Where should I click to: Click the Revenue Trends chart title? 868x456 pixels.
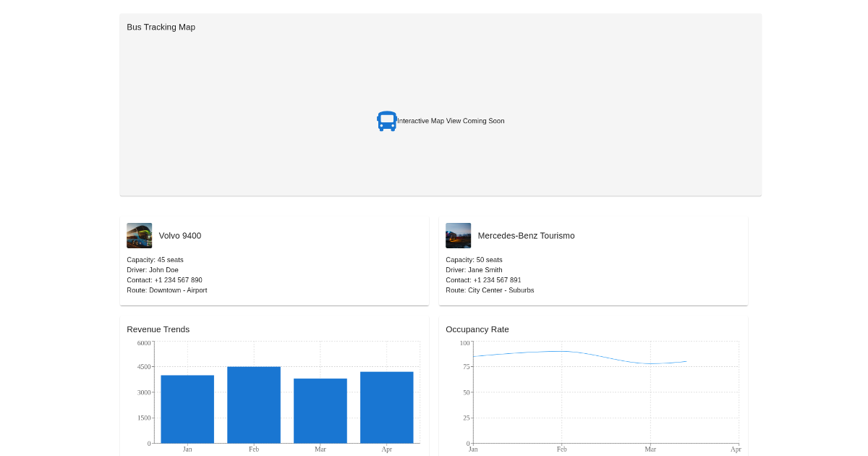pos(158,329)
